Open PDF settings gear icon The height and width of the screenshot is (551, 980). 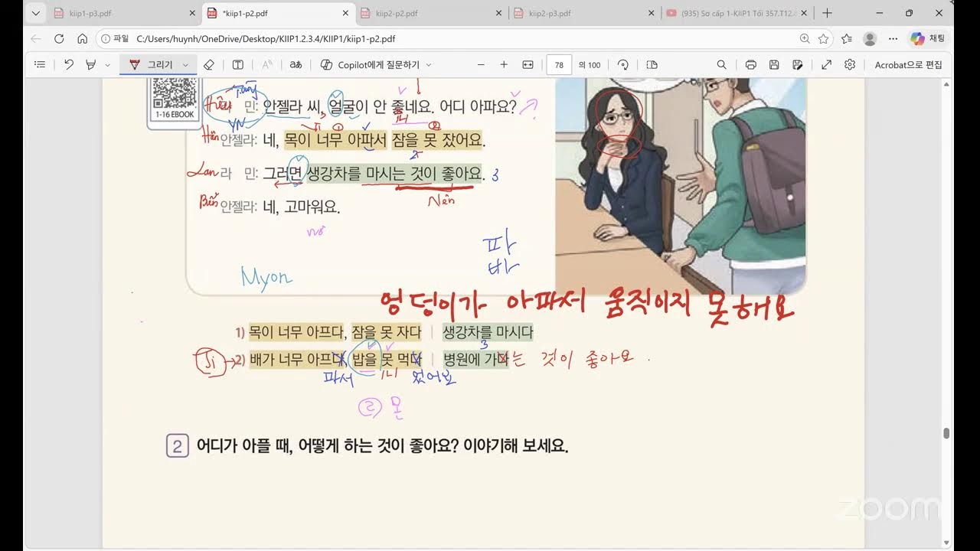click(x=850, y=65)
